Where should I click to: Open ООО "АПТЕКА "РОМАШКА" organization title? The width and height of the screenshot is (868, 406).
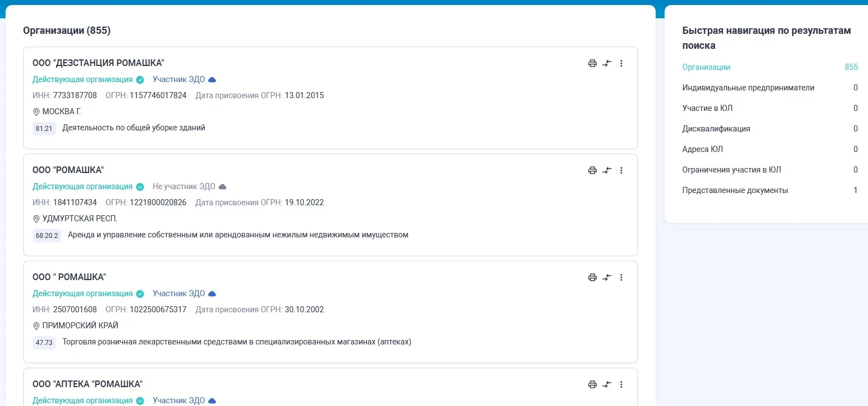point(88,384)
